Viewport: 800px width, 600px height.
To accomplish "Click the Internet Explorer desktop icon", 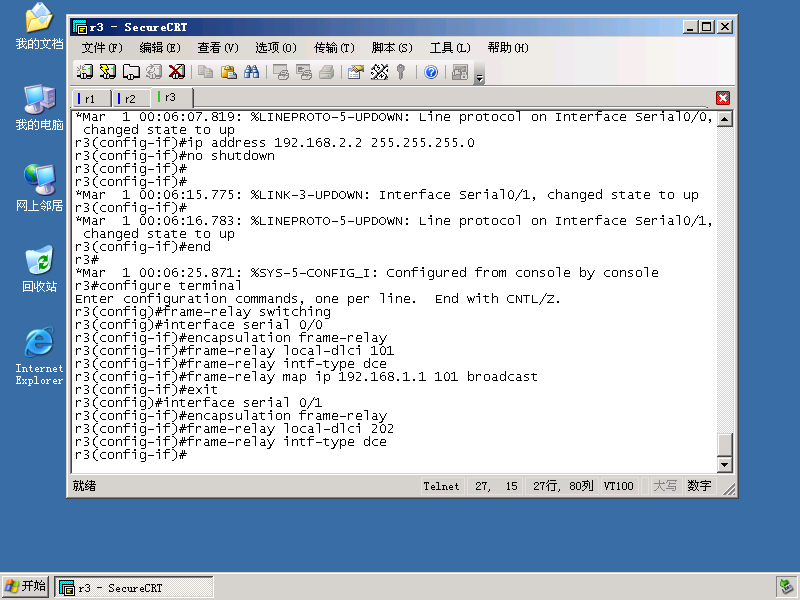I will pos(39,356).
